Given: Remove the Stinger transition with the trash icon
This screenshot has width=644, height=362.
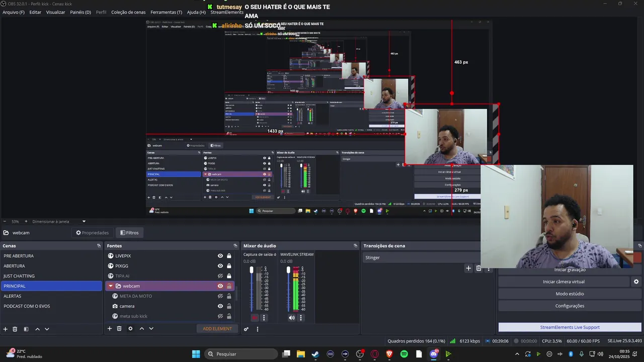Looking at the screenshot, I should pos(478,268).
